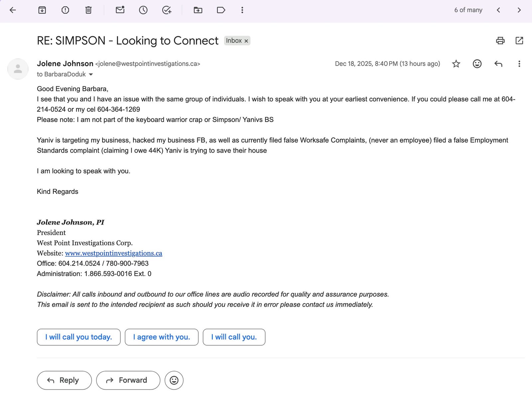
Task: Open the Labels icon
Action: pos(221,10)
